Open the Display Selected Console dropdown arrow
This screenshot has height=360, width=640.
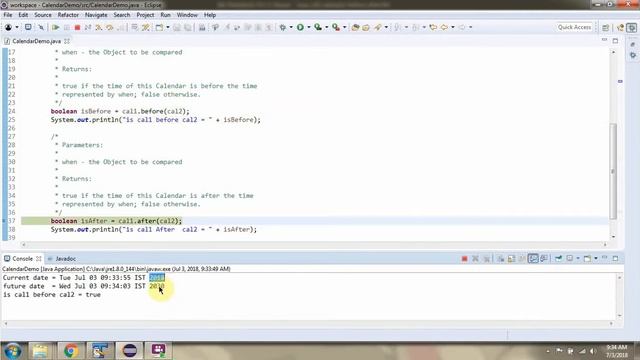coord(578,258)
